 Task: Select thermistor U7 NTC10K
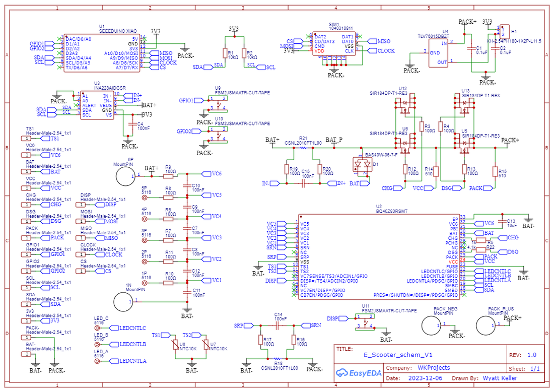coord(206,345)
